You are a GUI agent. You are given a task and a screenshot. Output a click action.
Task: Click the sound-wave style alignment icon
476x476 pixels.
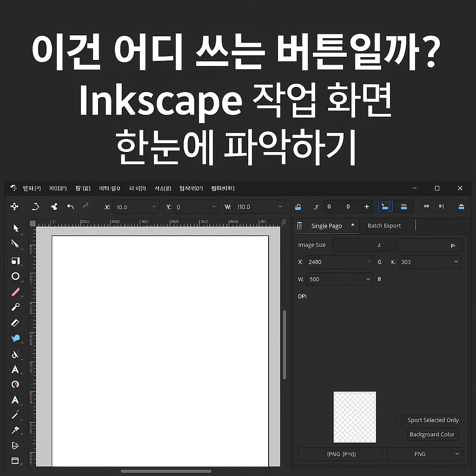coord(427,206)
